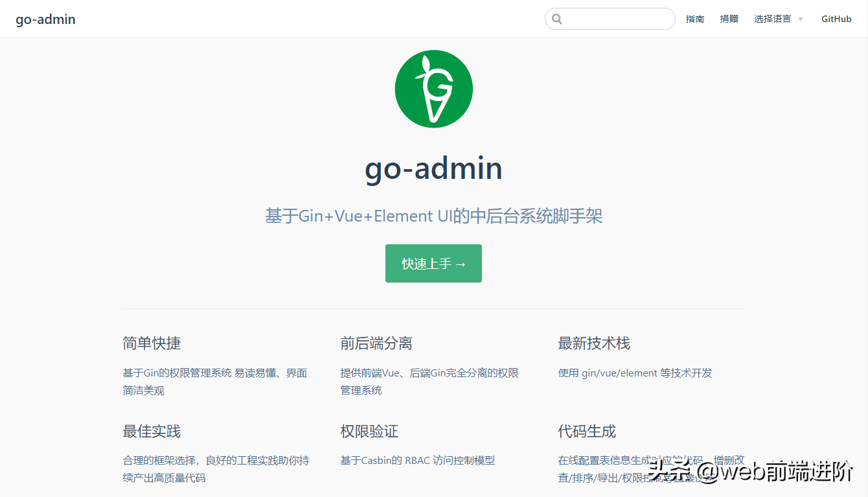Screen dimensions: 868x497
Task: Click the 代码生成 feature heading
Action: coord(587,431)
